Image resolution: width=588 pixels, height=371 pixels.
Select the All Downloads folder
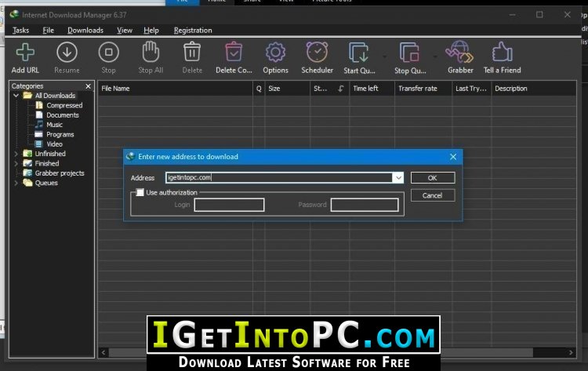(55, 96)
